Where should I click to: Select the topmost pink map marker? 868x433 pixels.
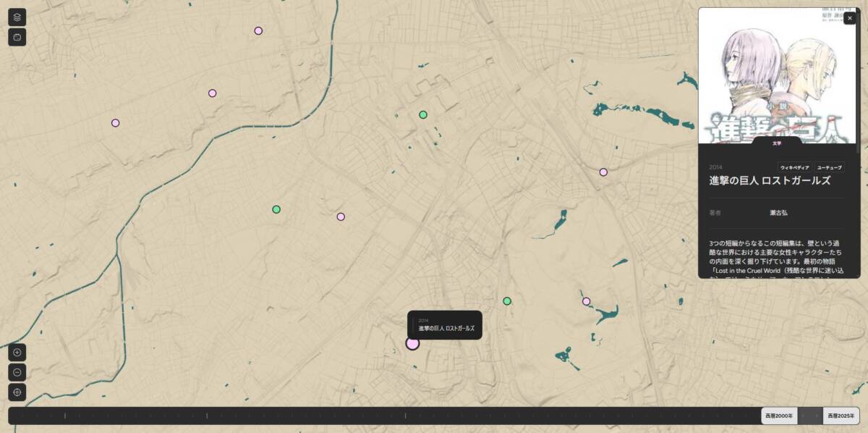258,30
